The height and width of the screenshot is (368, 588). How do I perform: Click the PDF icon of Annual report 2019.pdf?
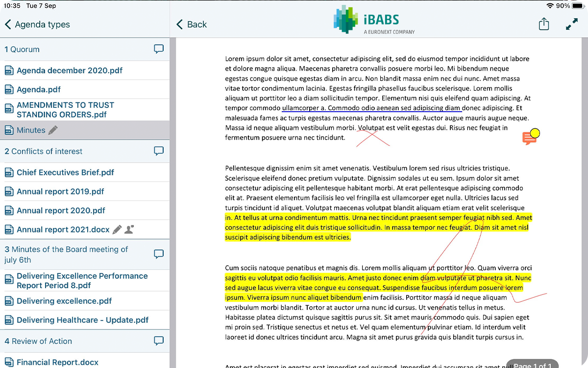[x=9, y=192]
